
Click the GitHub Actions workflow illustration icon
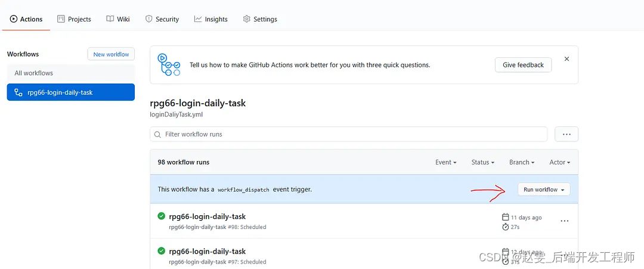pos(169,65)
